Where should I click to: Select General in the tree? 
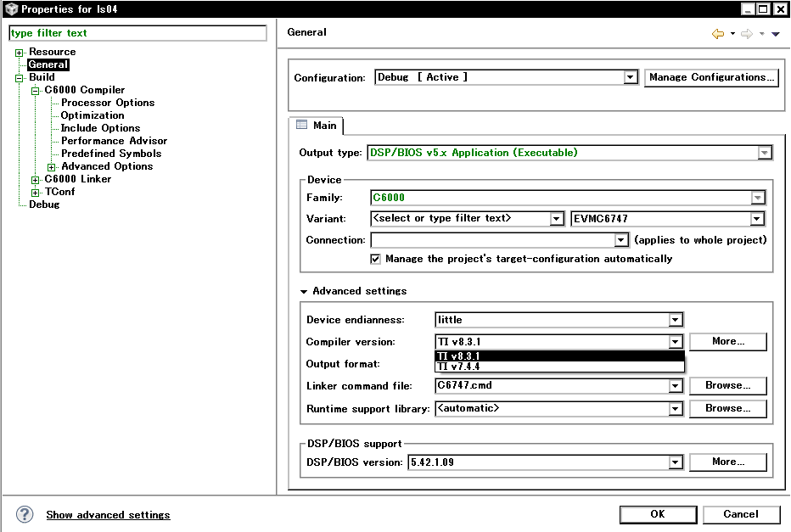tap(48, 64)
